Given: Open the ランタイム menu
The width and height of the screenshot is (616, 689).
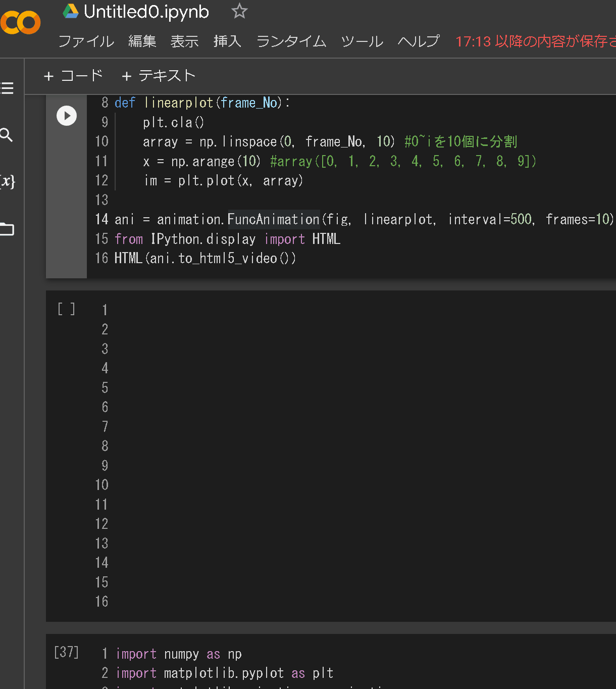Looking at the screenshot, I should point(291,41).
